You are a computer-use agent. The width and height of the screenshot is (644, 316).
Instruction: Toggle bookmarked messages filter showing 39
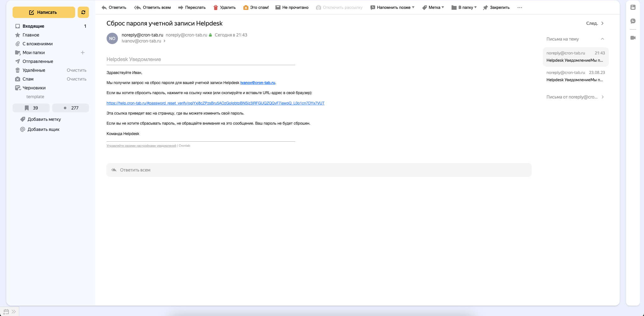(31, 108)
